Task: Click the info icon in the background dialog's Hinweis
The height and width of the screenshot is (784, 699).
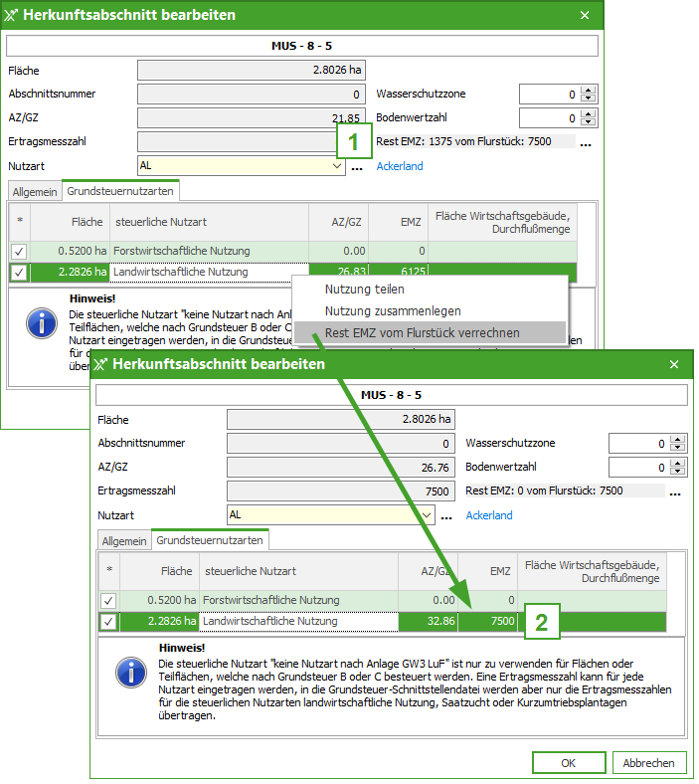Action: pos(40,321)
